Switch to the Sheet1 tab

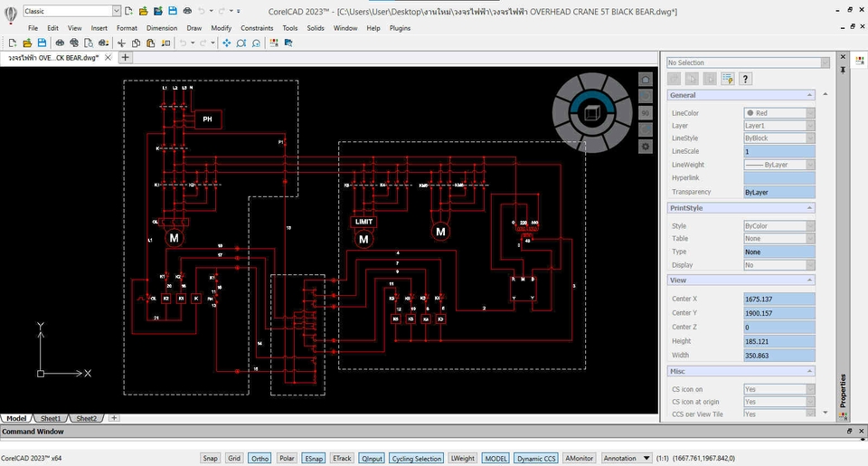pos(51,418)
